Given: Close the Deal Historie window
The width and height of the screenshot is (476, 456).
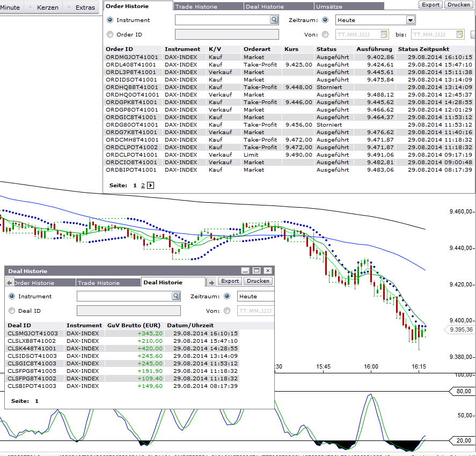Looking at the screenshot, I should 268,270.
